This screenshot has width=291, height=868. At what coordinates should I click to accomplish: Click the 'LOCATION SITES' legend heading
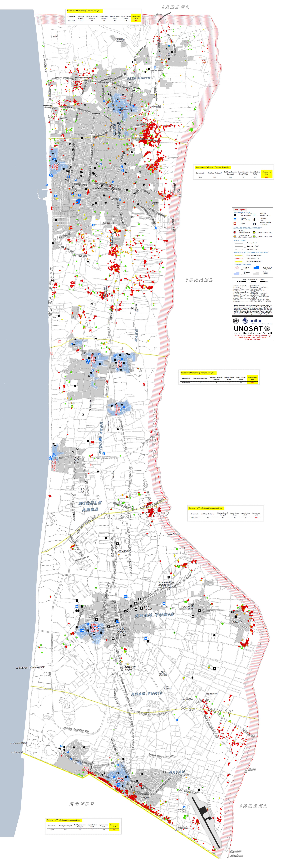point(242,212)
